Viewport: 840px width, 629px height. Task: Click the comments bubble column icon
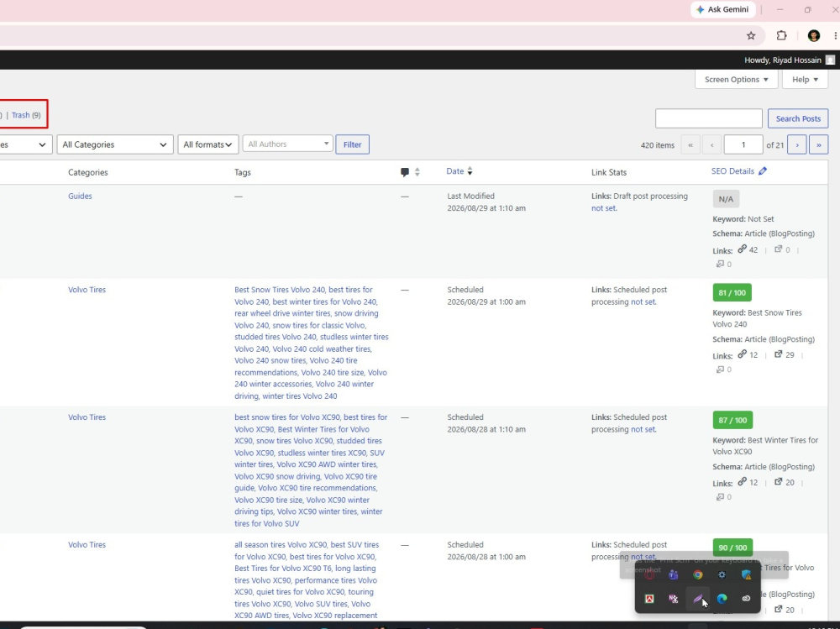pos(405,172)
